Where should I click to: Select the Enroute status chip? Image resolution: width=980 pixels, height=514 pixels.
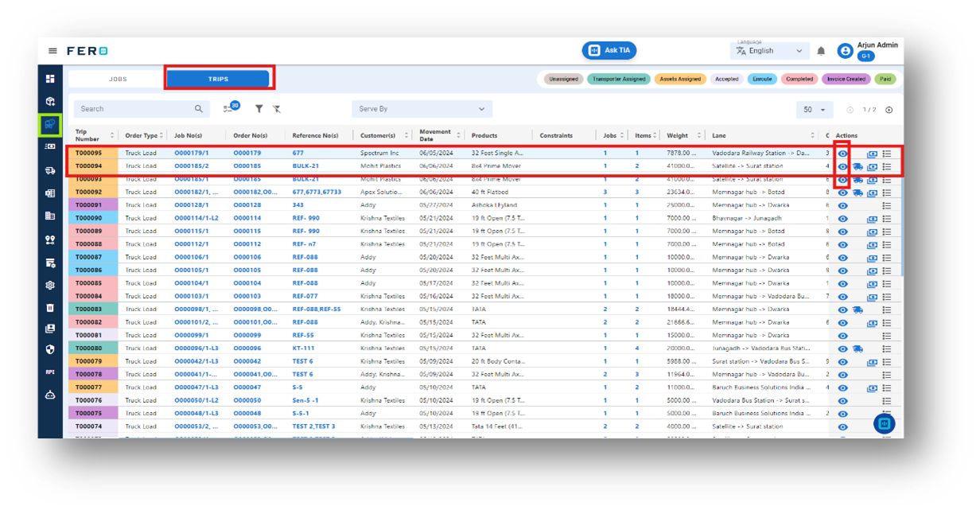[x=762, y=79]
